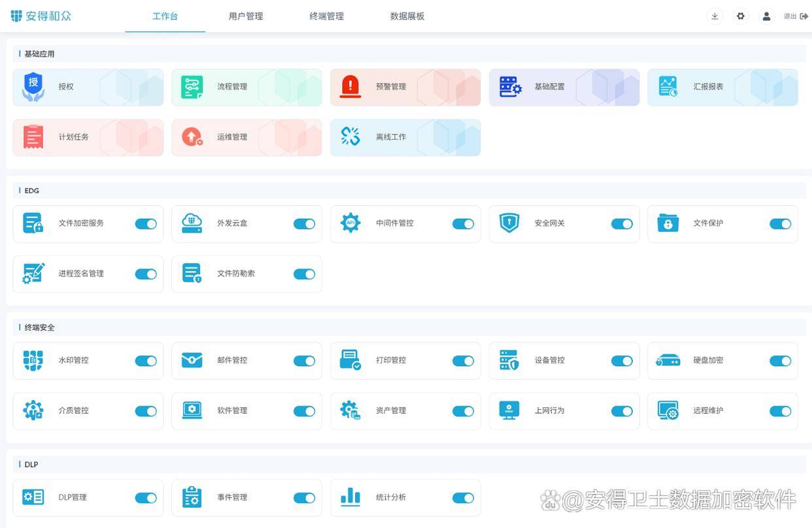Open the 运维管理 upload icon
The image size is (812, 528).
click(192, 137)
